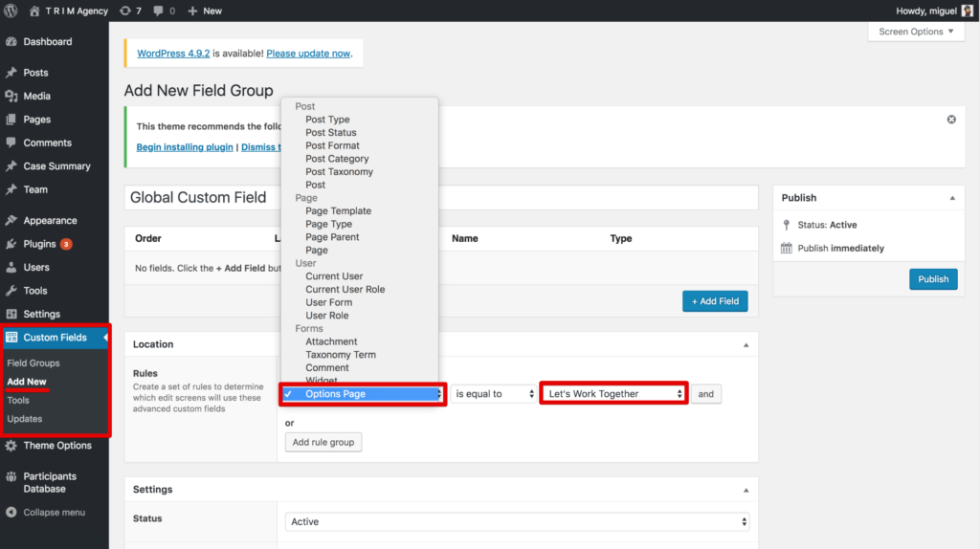
Task: Click the calendar icon beside Publish immediately
Action: (787, 248)
